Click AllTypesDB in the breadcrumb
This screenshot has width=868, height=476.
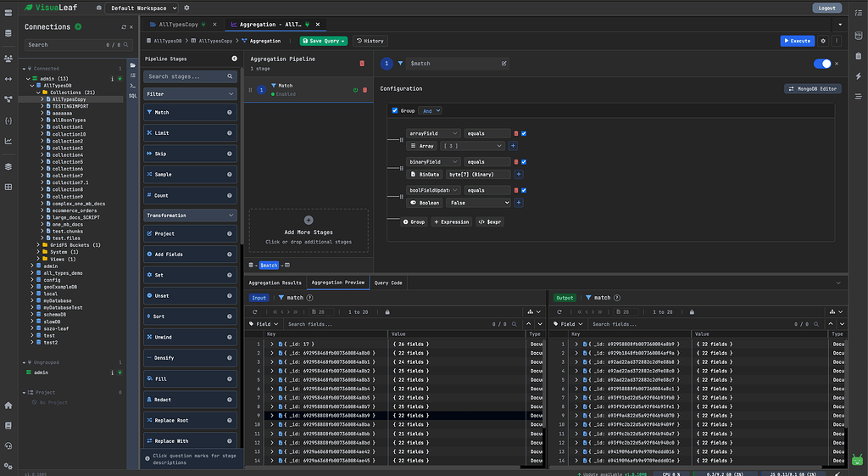tap(168, 41)
